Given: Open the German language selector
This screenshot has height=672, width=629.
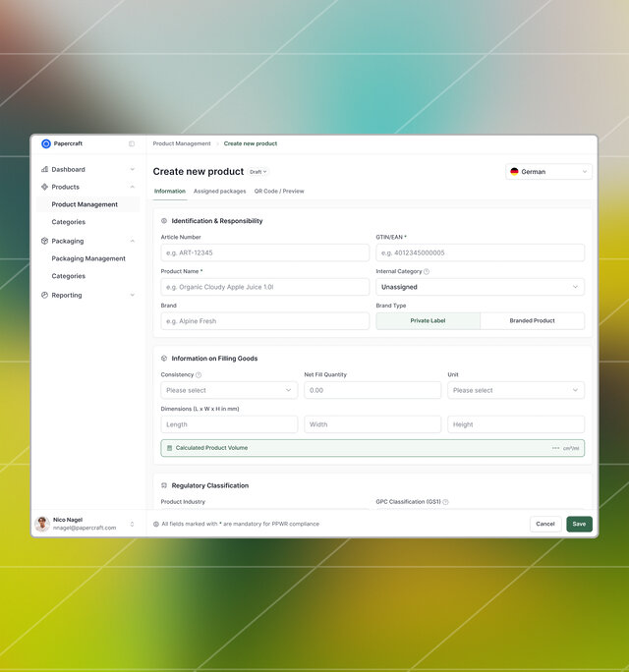Looking at the screenshot, I should click(548, 172).
